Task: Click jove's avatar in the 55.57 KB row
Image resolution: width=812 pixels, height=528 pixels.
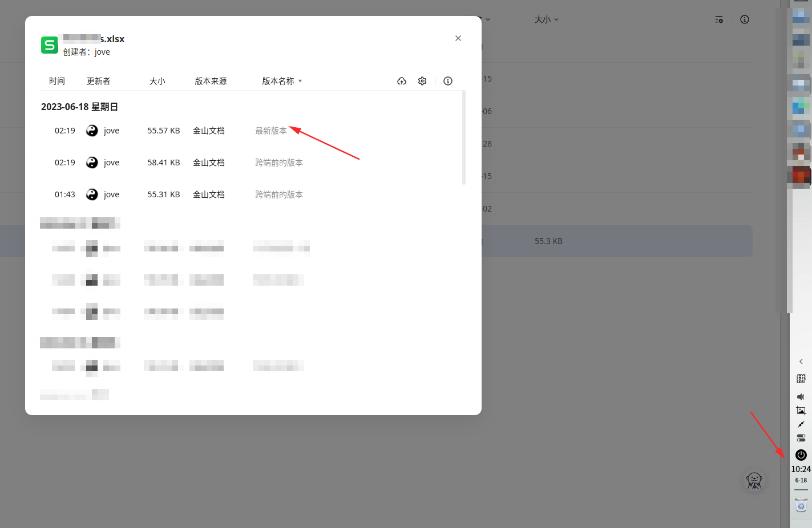Action: point(92,131)
